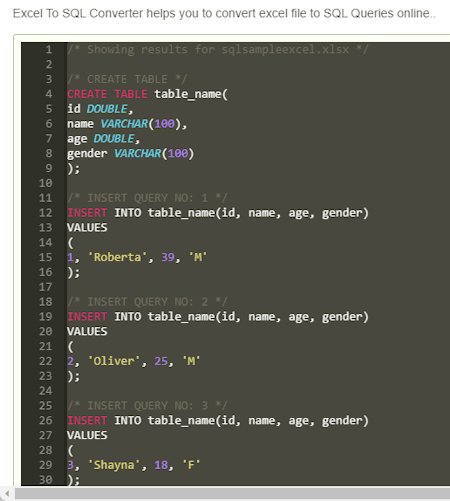Click the closing ');' on line 9

pos(73,168)
